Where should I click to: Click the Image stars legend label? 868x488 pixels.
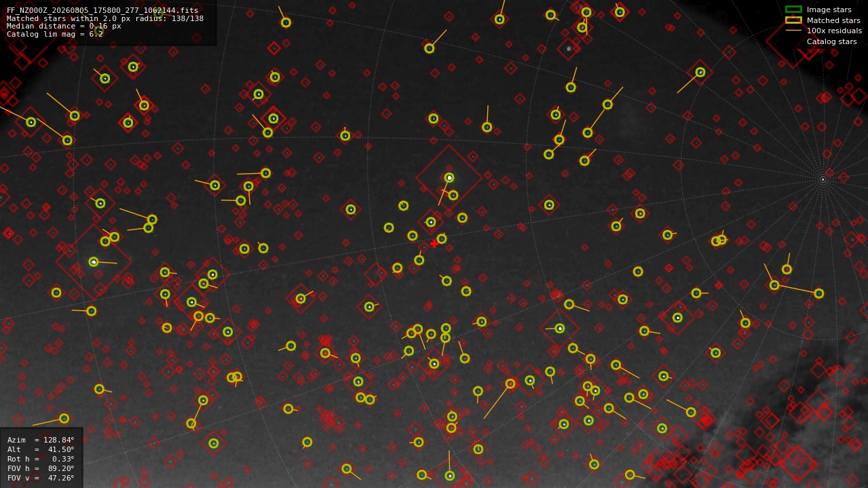click(x=829, y=10)
